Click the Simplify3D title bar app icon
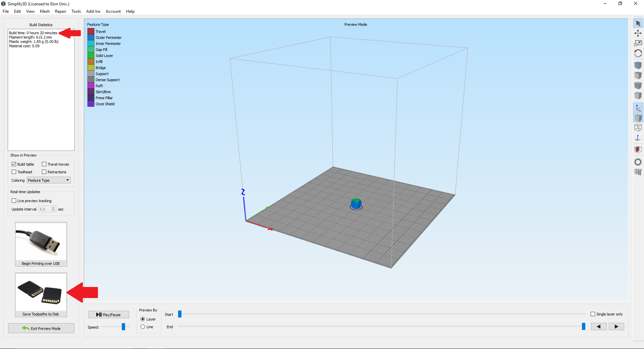 click(3, 4)
